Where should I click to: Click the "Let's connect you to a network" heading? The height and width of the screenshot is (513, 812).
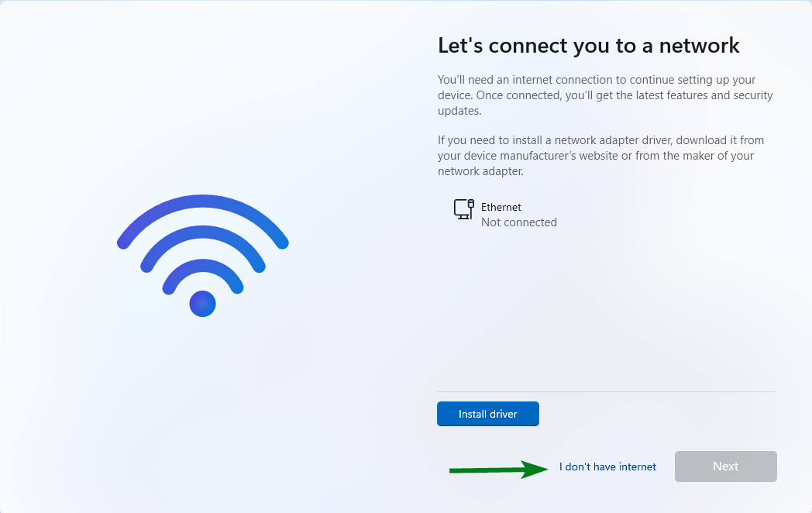tap(589, 46)
